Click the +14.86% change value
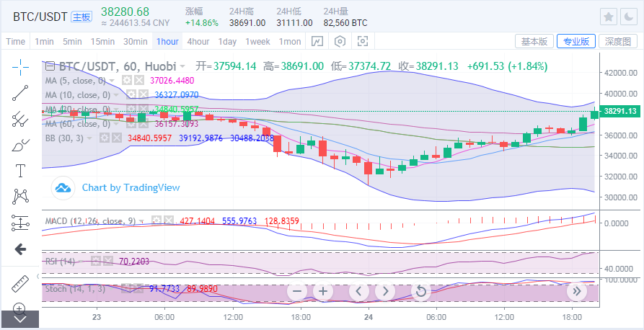The height and width of the screenshot is (330, 644). click(202, 23)
